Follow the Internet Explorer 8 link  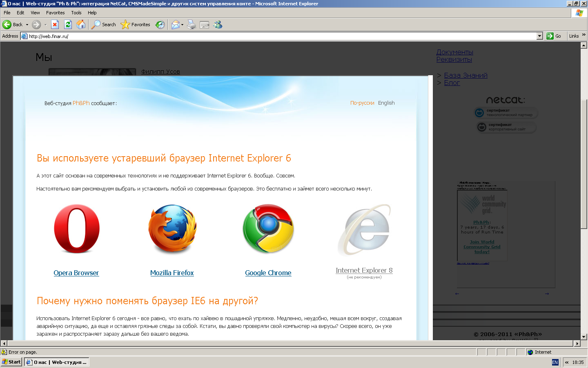(364, 270)
